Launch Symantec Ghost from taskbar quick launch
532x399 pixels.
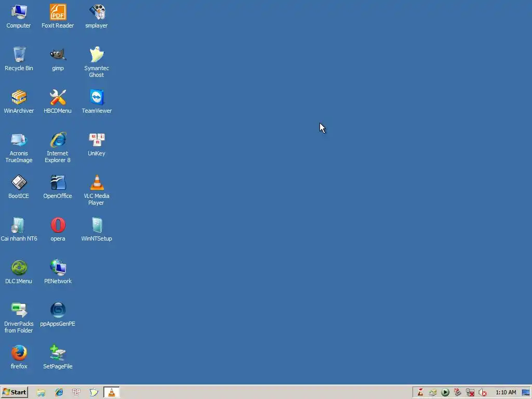click(x=94, y=393)
